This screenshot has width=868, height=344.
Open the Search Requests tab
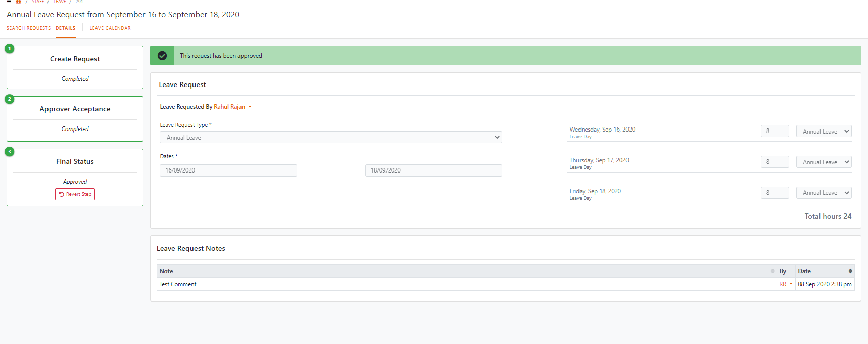28,28
